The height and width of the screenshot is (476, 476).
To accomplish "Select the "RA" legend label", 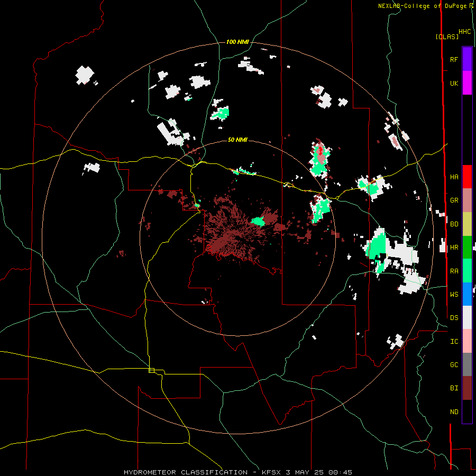I will [x=454, y=271].
